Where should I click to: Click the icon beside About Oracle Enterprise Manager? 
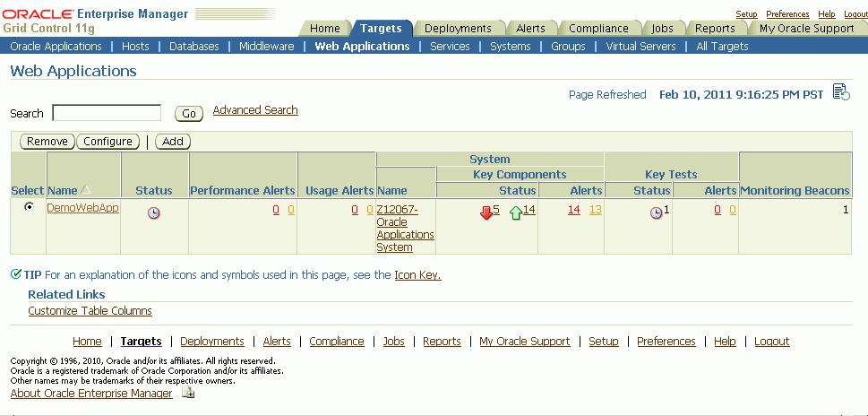[189, 393]
